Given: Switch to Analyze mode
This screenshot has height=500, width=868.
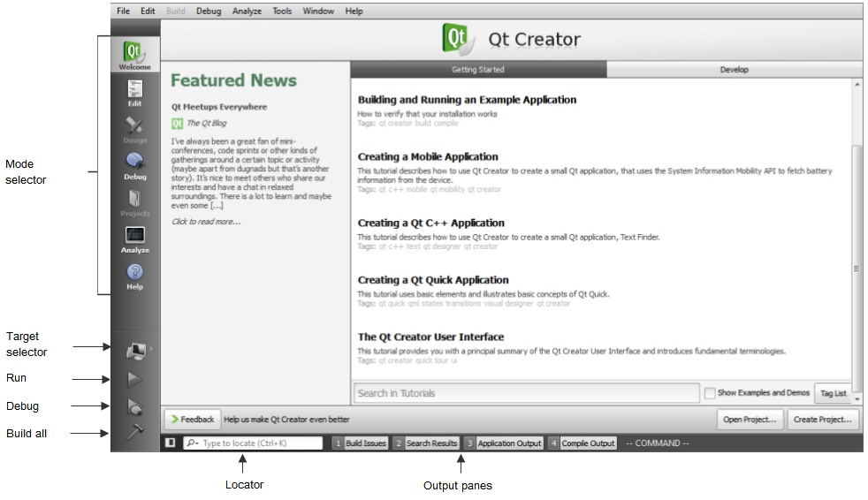Looking at the screenshot, I should pyautogui.click(x=135, y=239).
